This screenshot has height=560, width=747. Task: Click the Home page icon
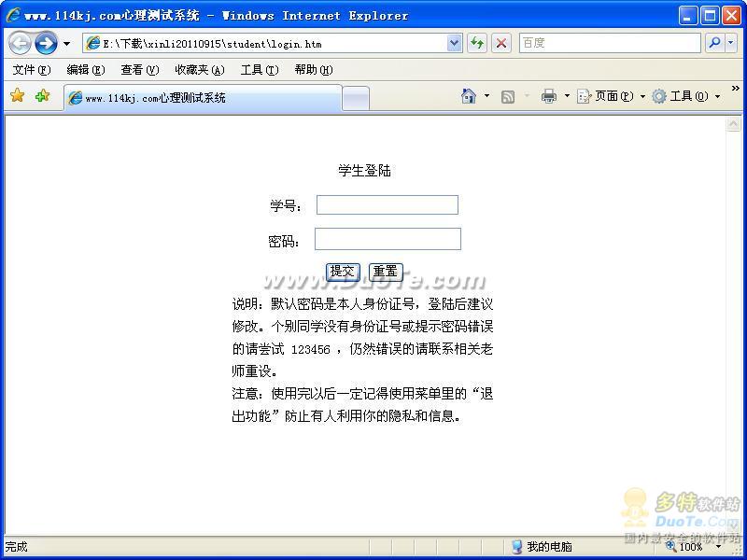click(x=469, y=96)
